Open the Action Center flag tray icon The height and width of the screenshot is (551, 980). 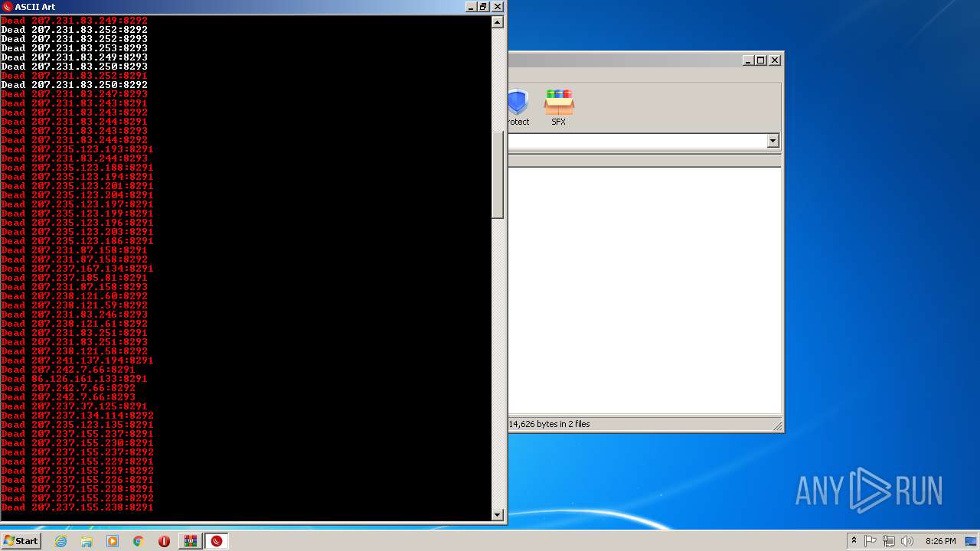871,541
